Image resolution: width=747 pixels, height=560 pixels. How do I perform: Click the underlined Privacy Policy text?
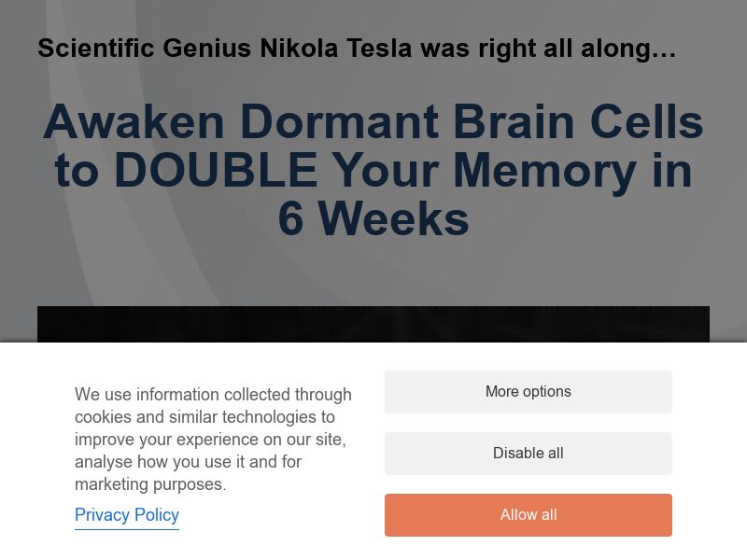click(x=126, y=515)
